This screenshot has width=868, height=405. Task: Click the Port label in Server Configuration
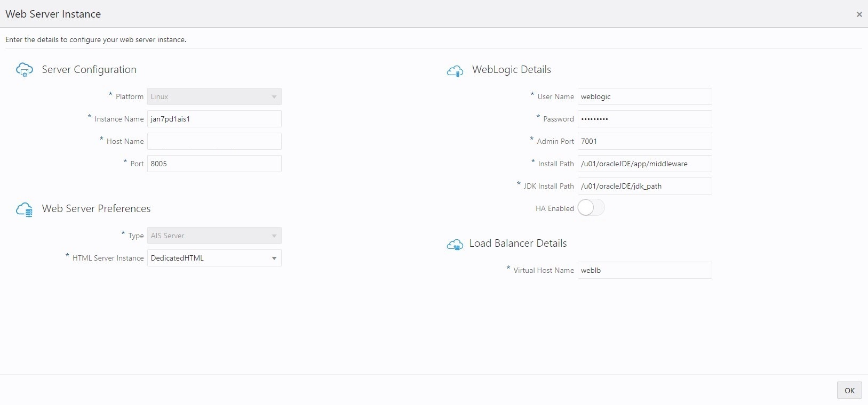[137, 164]
